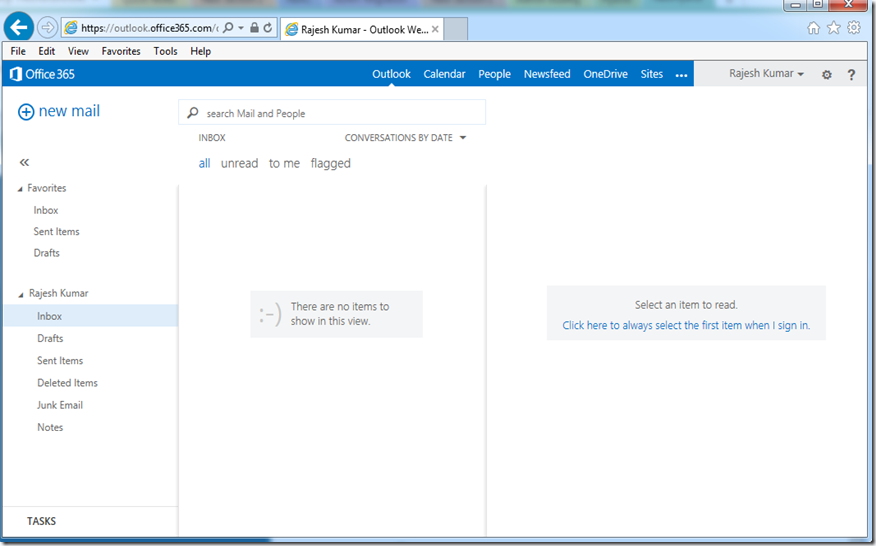This screenshot has height=546, width=876.
Task: Open Sent Items under Favorites
Action: click(56, 231)
